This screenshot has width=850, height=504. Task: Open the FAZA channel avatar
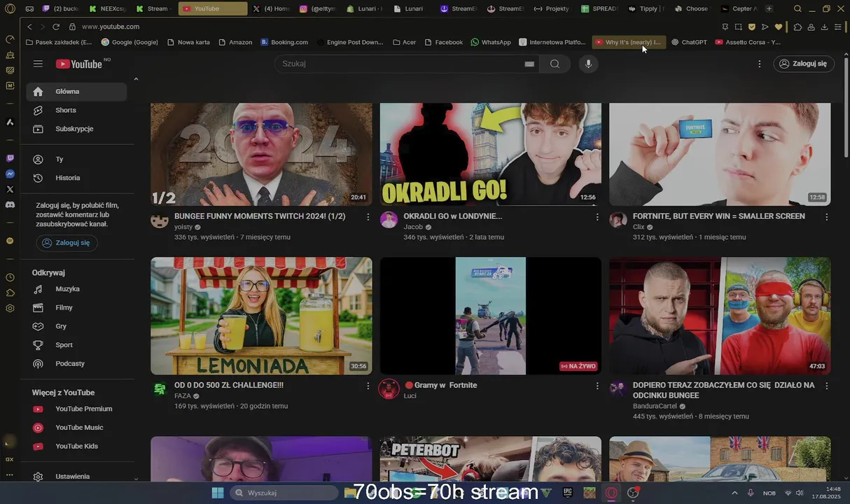160,389
